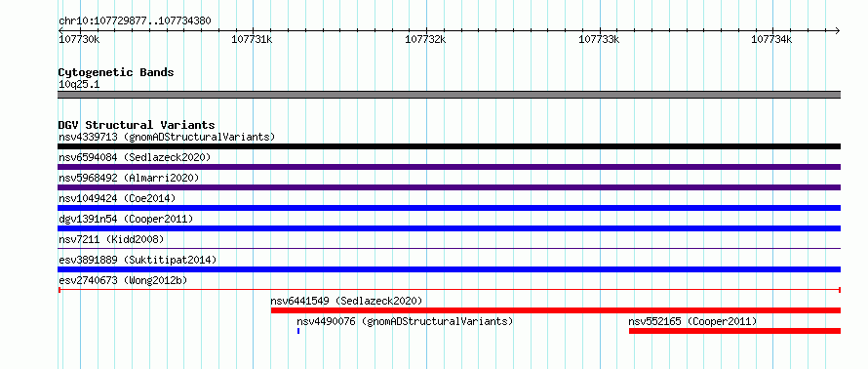The height and width of the screenshot is (369, 868).
Task: Open variant nsv4490076 (gnomADStructuralVariants) label
Action: pyautogui.click(x=405, y=321)
